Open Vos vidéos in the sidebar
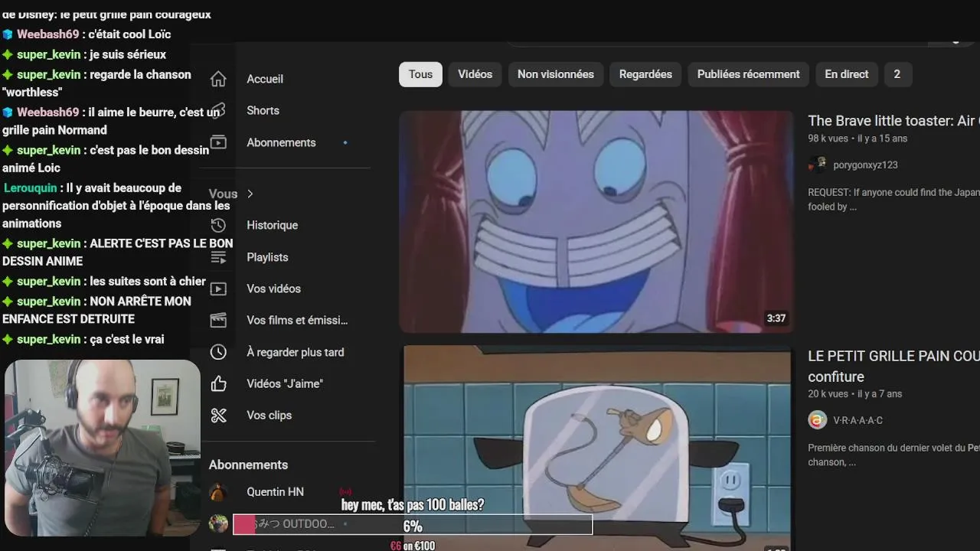The width and height of the screenshot is (980, 551). pos(273,289)
